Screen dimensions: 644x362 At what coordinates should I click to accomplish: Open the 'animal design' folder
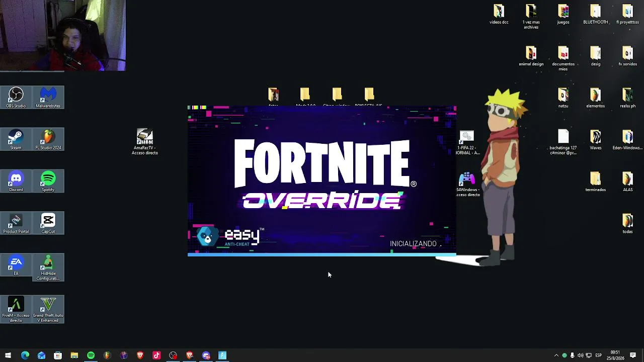[531, 56]
